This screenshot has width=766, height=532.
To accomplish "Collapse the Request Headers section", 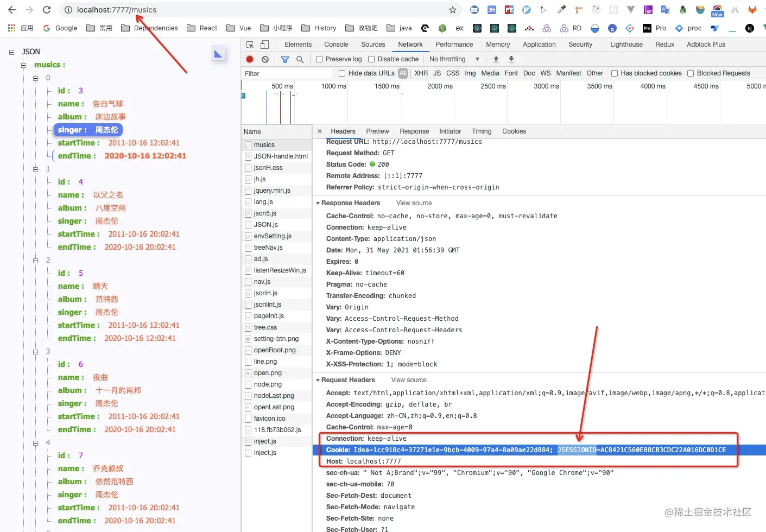I will tap(318, 380).
